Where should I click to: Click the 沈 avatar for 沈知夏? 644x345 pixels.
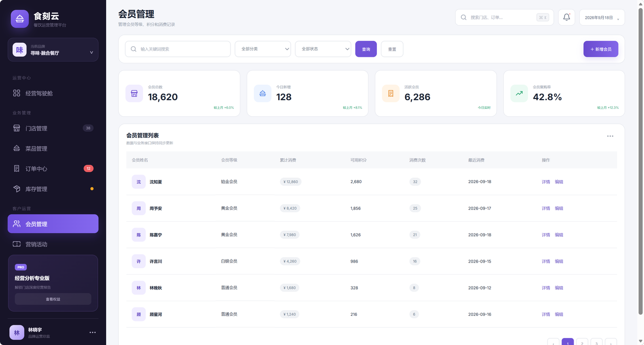click(x=139, y=182)
